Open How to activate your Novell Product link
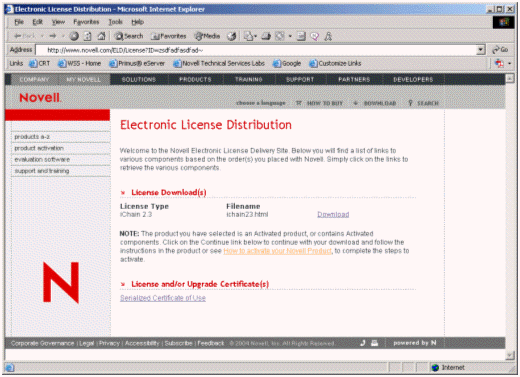Viewport: 520px width, 377px height. coord(277,251)
